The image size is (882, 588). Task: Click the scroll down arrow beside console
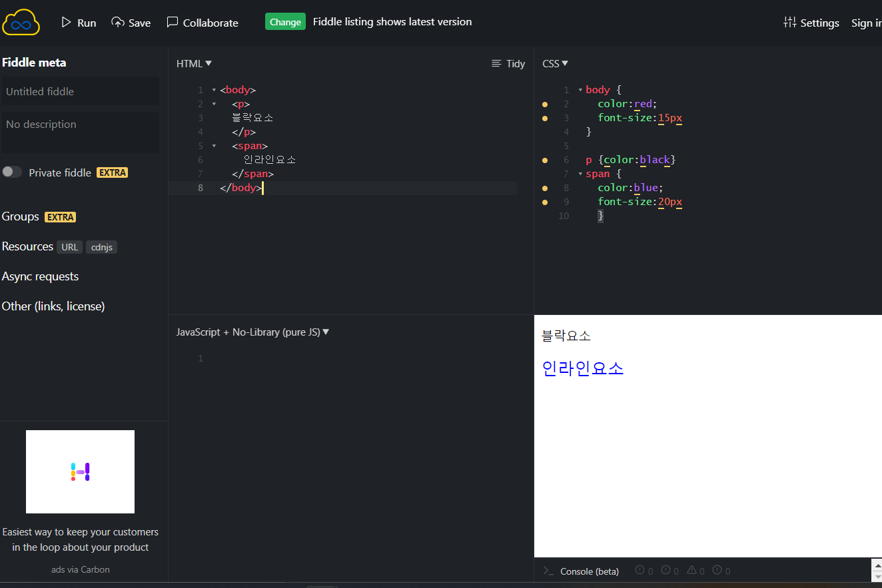point(877,577)
